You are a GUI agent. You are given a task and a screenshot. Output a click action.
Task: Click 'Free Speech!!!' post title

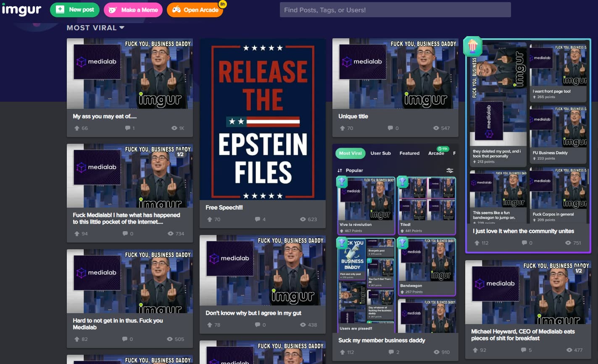point(224,207)
